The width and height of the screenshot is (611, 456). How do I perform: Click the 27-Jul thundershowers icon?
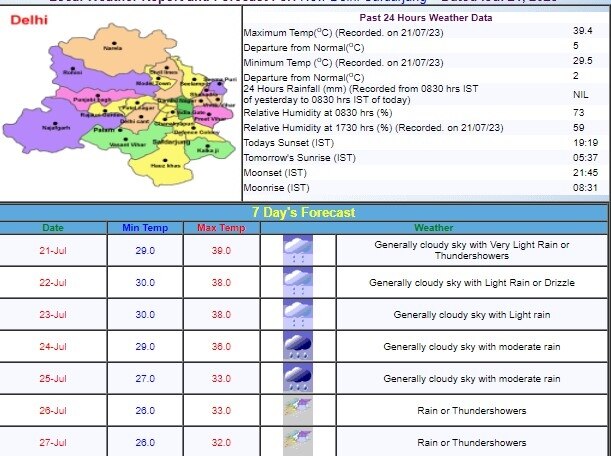click(298, 441)
